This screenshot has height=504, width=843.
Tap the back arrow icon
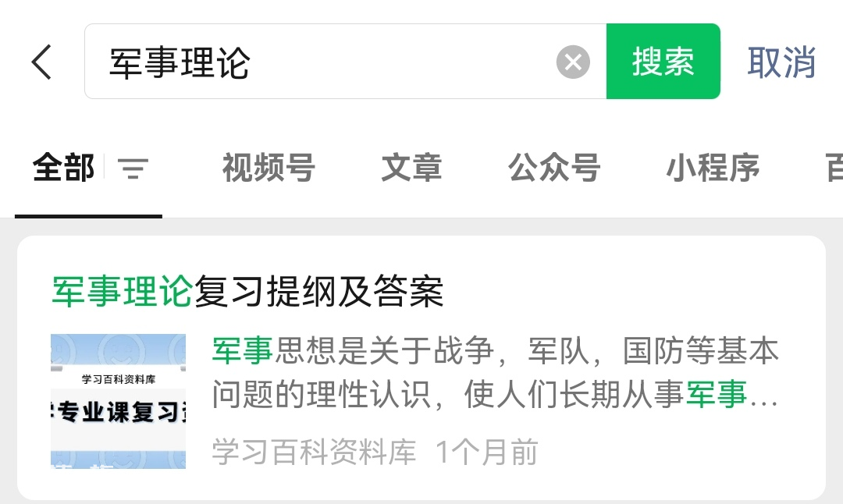point(41,62)
